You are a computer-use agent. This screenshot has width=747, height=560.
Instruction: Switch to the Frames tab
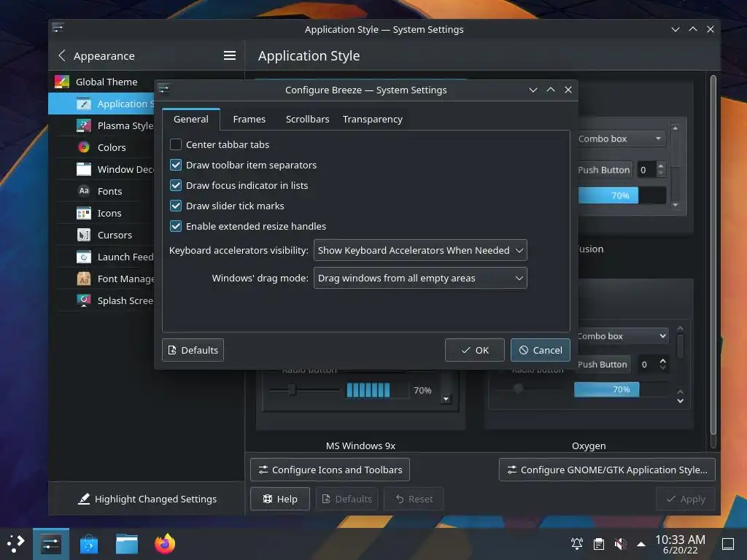tap(249, 119)
